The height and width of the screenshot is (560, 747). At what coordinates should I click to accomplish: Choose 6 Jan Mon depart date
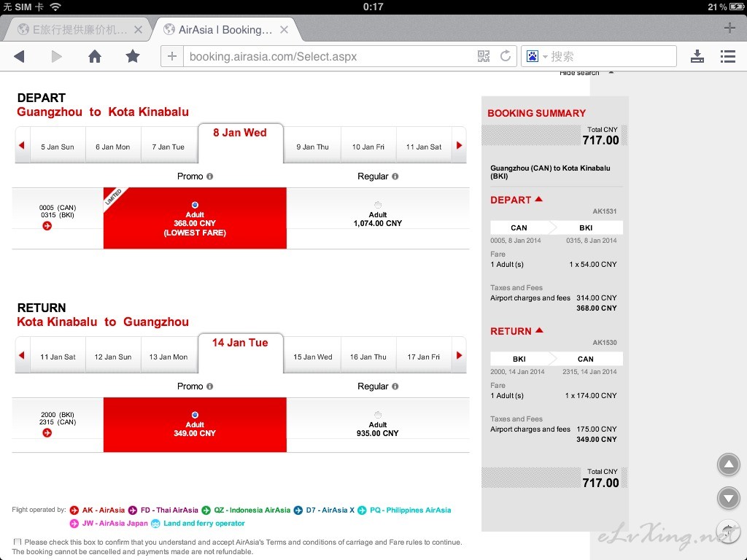[x=113, y=147]
